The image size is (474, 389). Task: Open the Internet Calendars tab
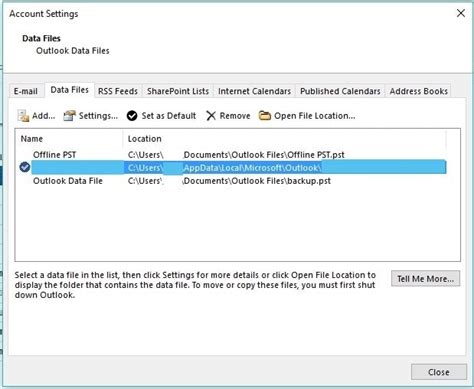click(x=254, y=91)
